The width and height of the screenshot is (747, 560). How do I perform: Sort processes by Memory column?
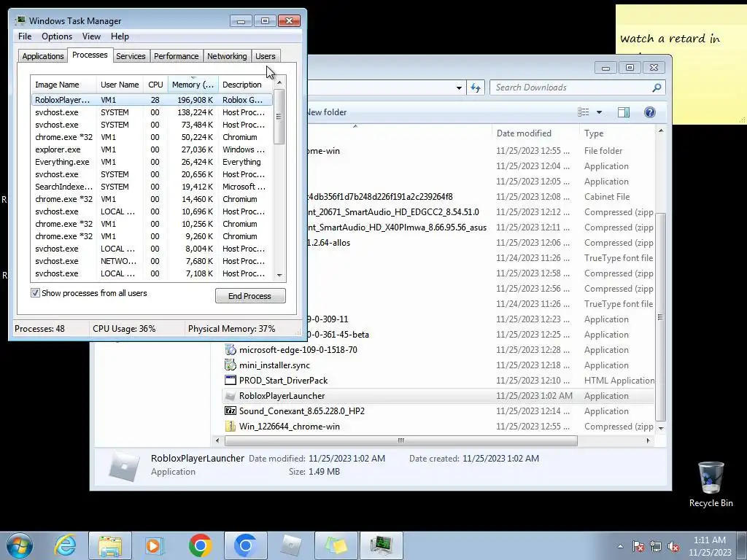point(193,85)
